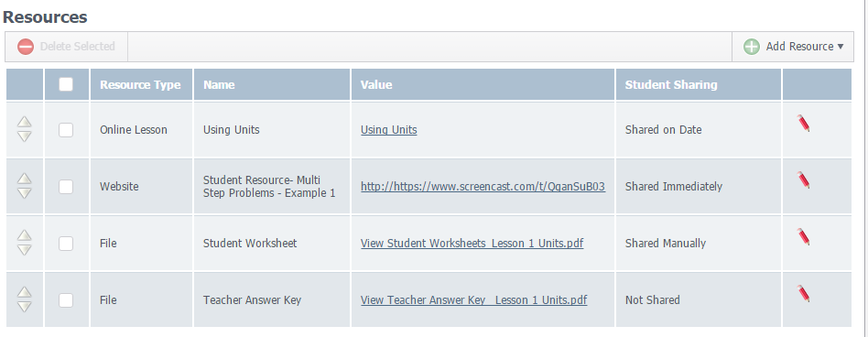View Teacher Answer Key Lesson 1 pdf
The image size is (868, 337).
click(x=473, y=300)
